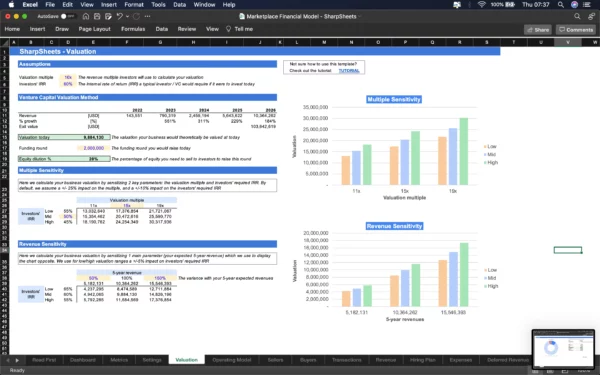Open Siri from the macOS menu bar
600x375 pixels.
pyautogui.click(x=574, y=5)
